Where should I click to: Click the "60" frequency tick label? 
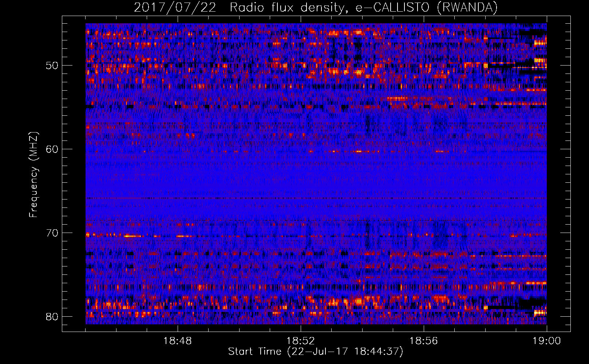52,149
